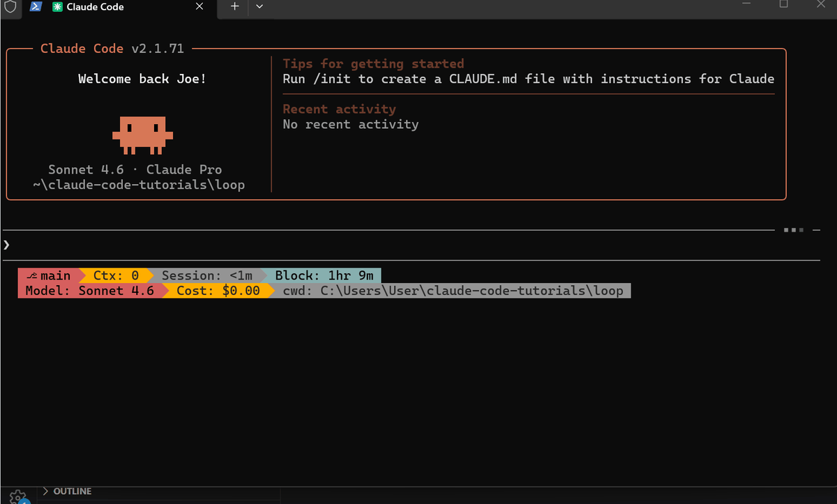
Task: Maximize the terminal window
Action: click(783, 4)
